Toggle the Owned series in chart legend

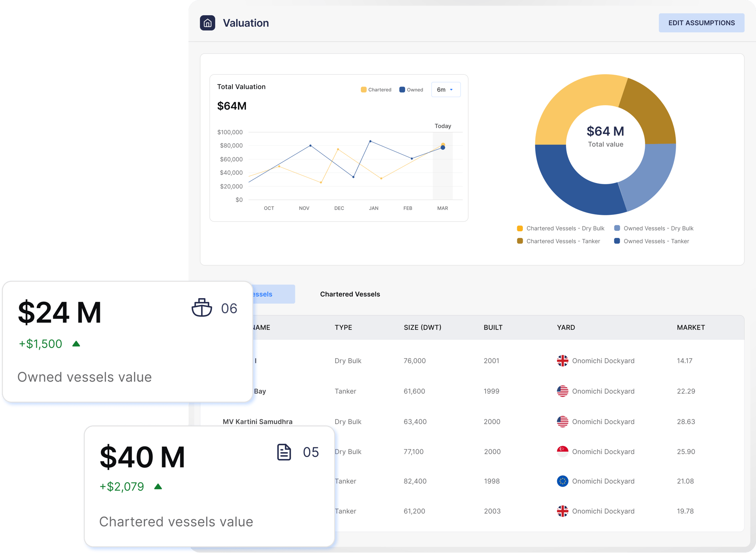click(411, 90)
